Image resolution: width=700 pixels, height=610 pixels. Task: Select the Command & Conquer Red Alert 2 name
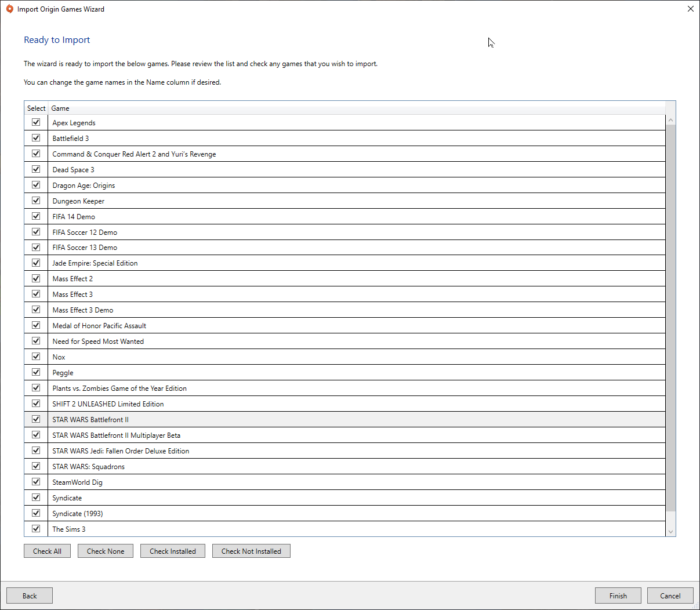134,154
